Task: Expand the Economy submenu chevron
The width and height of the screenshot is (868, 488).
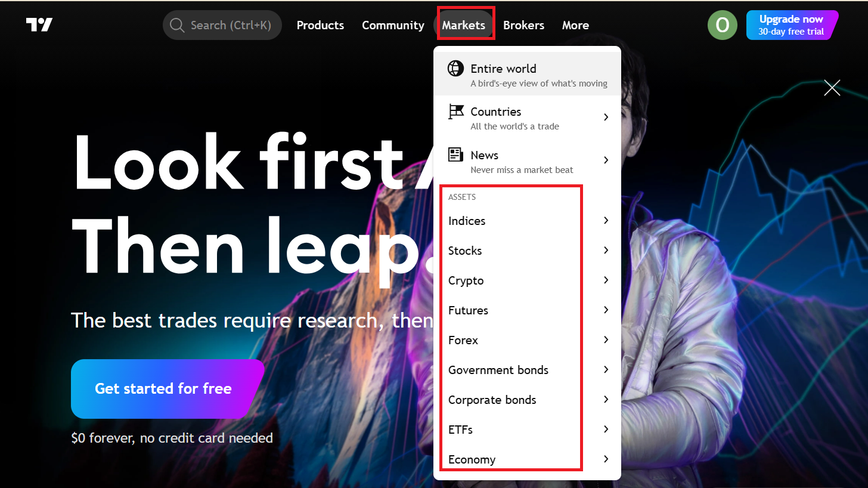Action: (606, 459)
